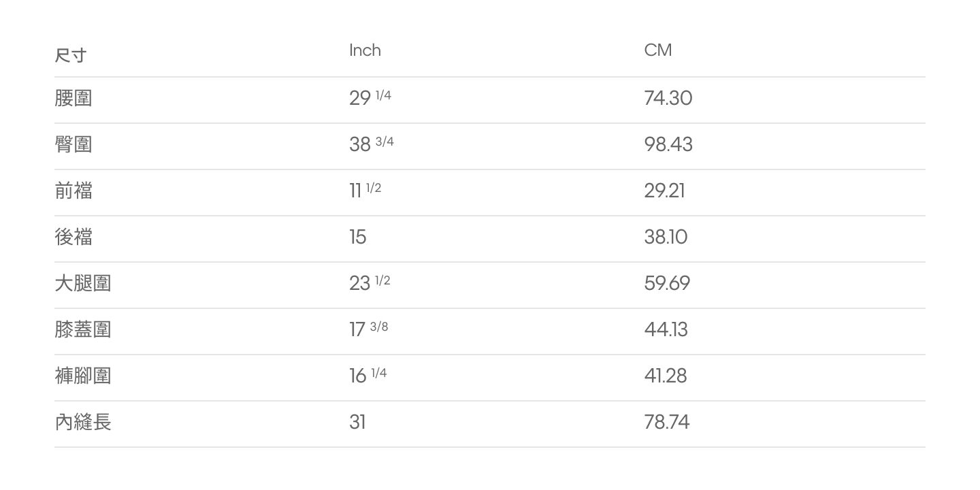Click the 29 1/4 inch waist value

click(x=370, y=97)
